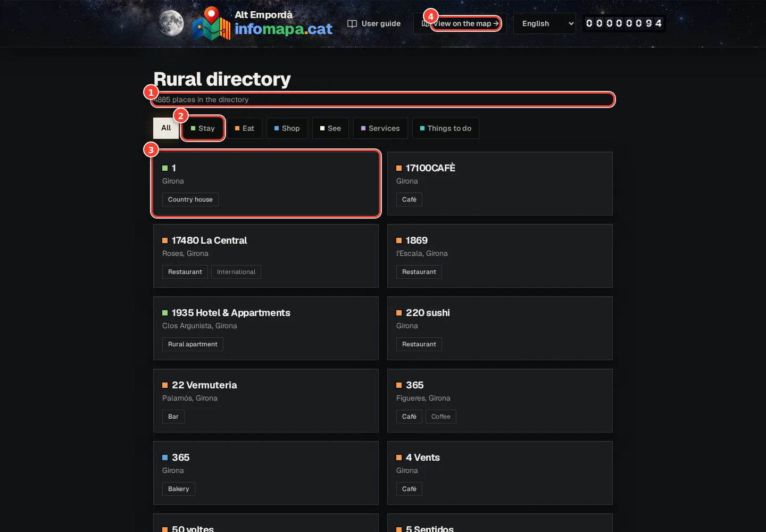766x532 pixels.
Task: Filter directory by Stay category
Action: point(203,128)
